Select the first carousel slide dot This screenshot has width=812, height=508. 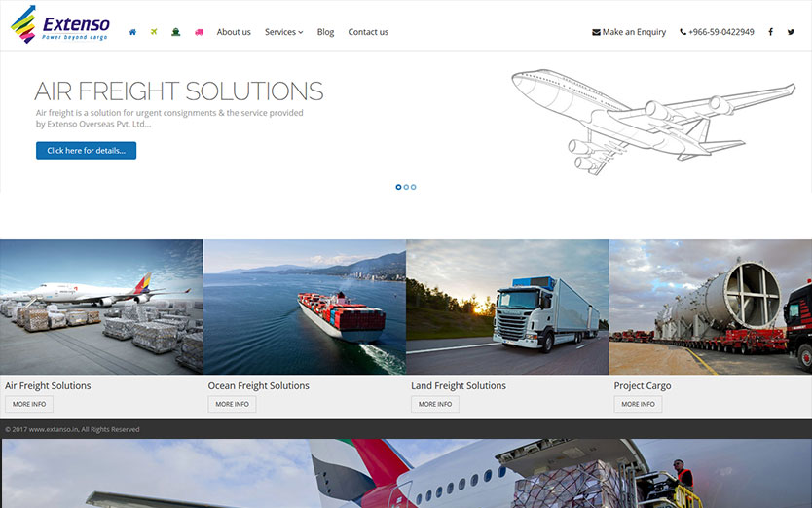398,187
